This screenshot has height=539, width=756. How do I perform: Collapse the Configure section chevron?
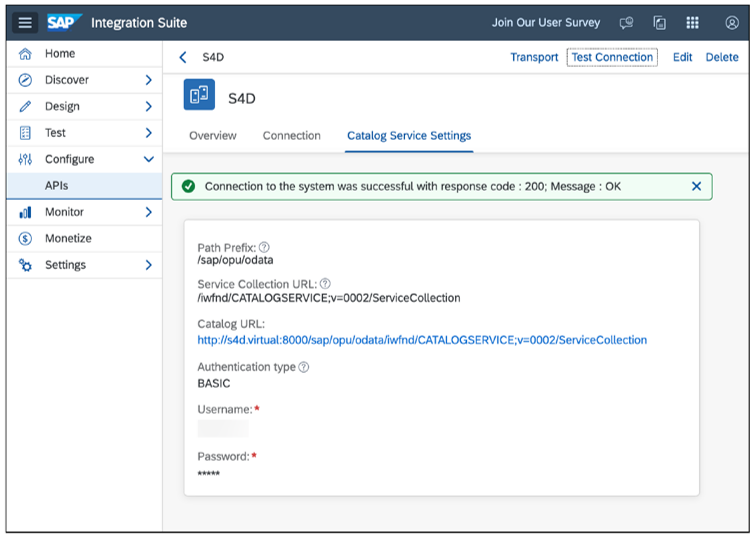point(148,159)
